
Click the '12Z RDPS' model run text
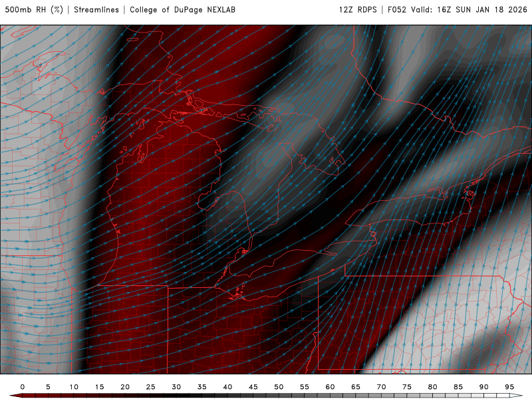point(358,9)
